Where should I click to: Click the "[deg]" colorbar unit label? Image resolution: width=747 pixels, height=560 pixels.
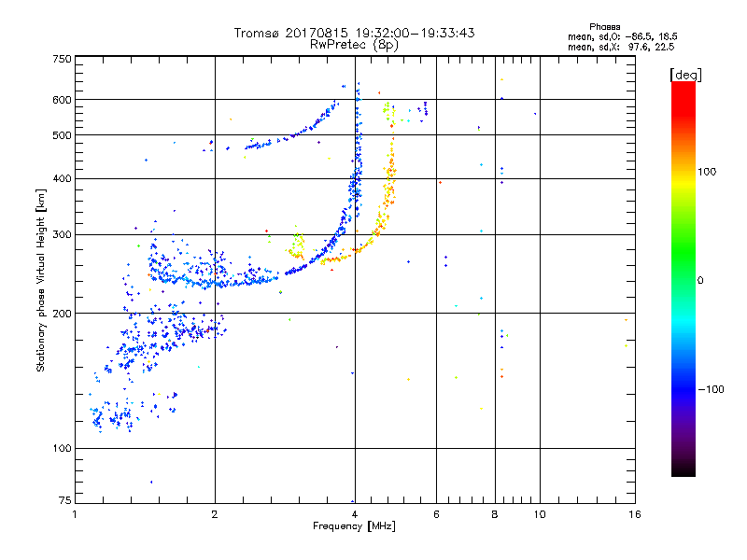point(685,75)
